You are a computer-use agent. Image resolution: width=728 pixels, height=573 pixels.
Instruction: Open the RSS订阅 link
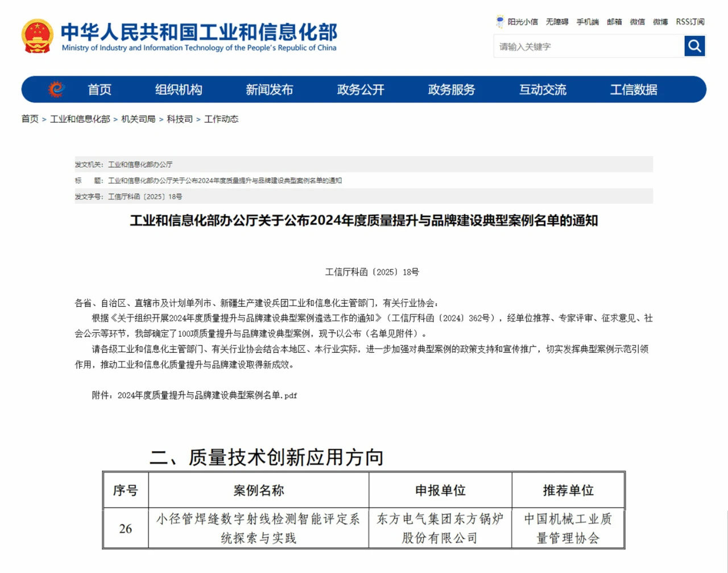click(690, 22)
